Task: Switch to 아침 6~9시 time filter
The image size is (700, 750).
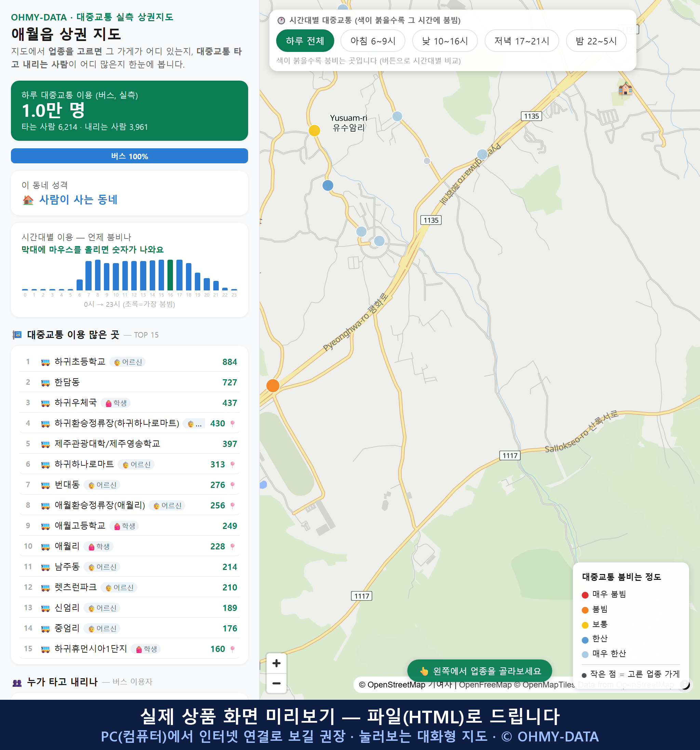Action: [373, 41]
